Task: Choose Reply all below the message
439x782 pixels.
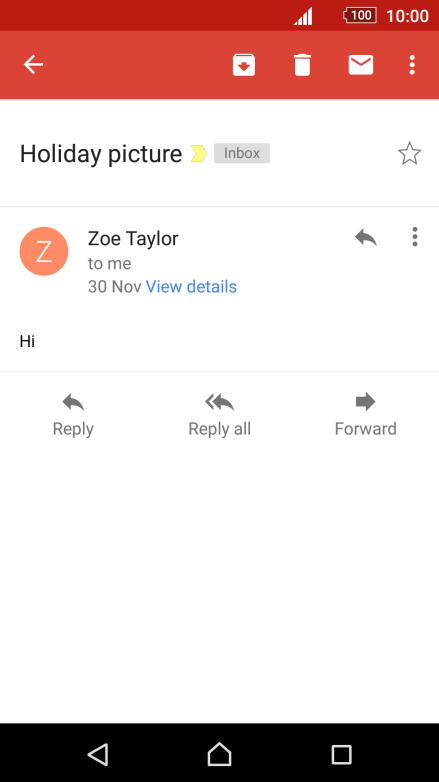Action: click(x=220, y=415)
